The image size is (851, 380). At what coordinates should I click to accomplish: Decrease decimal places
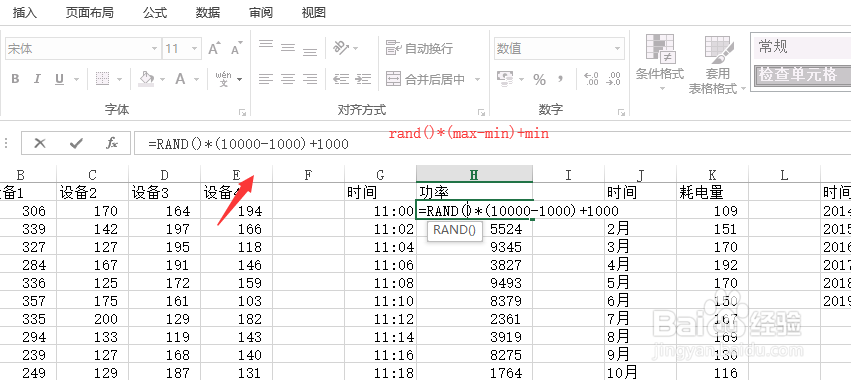[x=614, y=79]
